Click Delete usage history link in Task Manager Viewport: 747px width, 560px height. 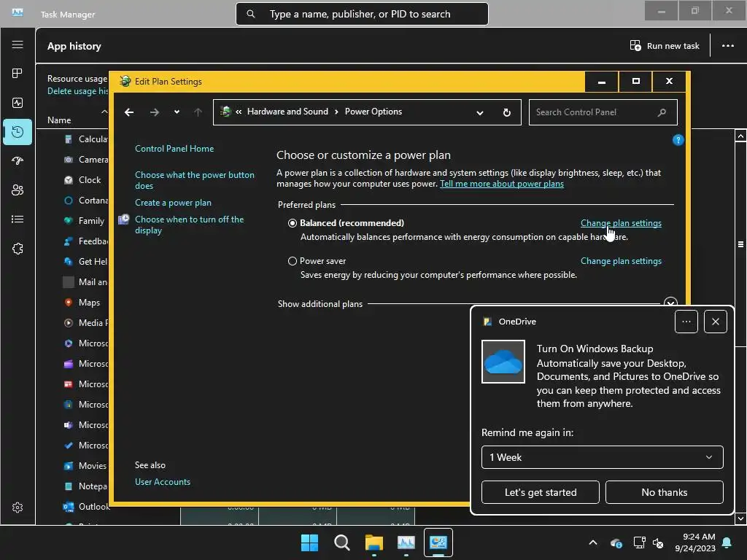[77, 91]
